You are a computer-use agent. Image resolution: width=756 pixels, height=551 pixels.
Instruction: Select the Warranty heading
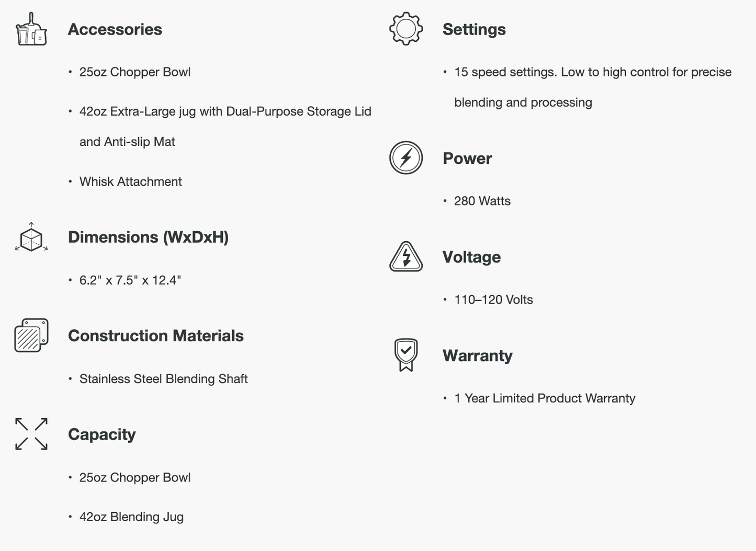pyautogui.click(x=477, y=356)
